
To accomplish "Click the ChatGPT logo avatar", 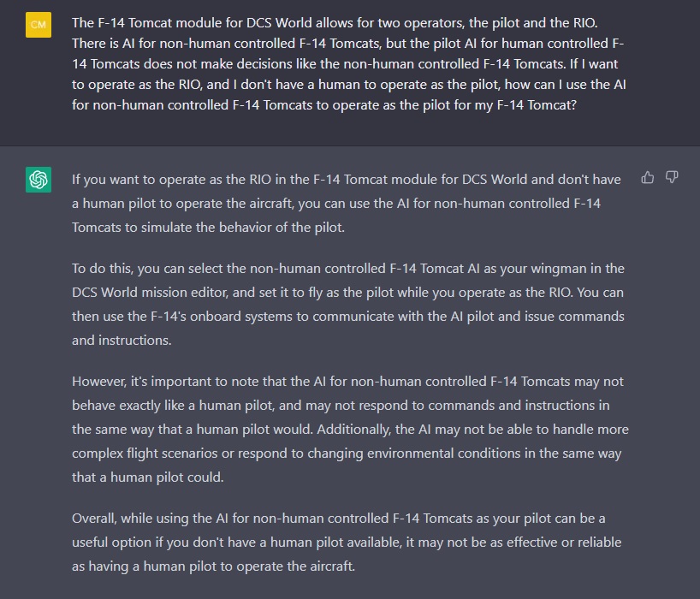I will point(38,180).
